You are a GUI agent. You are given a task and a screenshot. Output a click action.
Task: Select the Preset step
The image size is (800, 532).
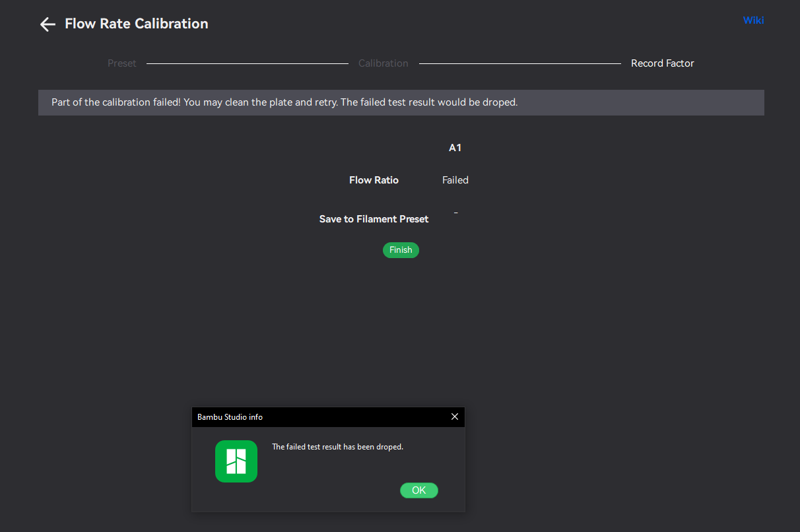pos(122,63)
